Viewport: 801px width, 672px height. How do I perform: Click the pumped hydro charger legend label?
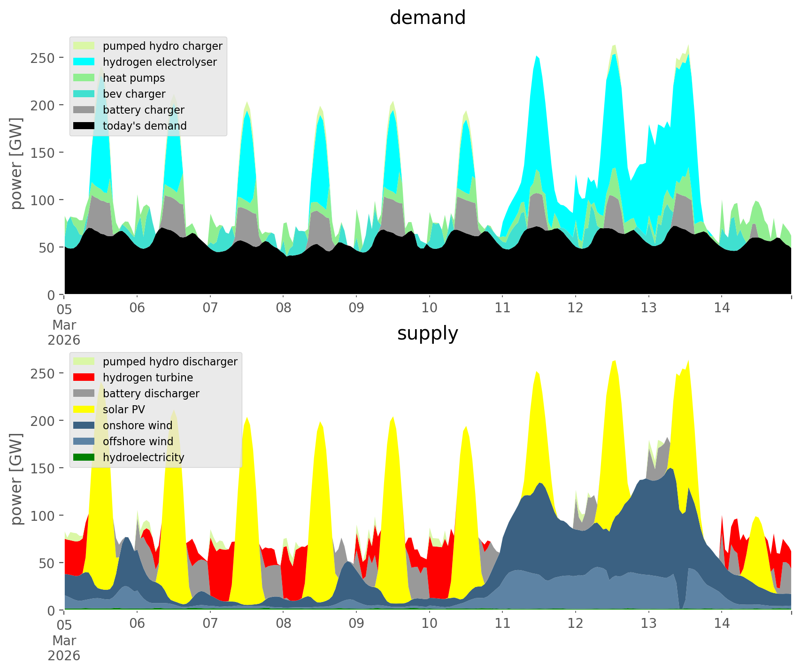162,46
